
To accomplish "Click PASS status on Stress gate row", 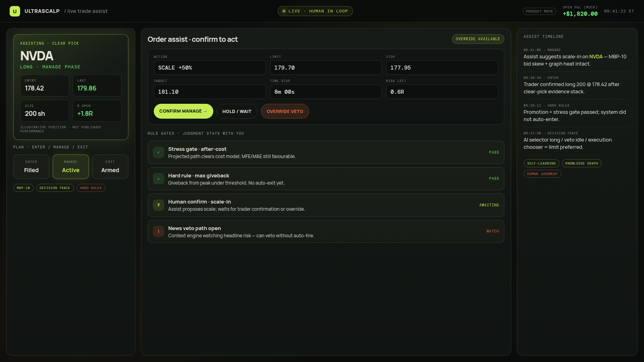I will (494, 152).
